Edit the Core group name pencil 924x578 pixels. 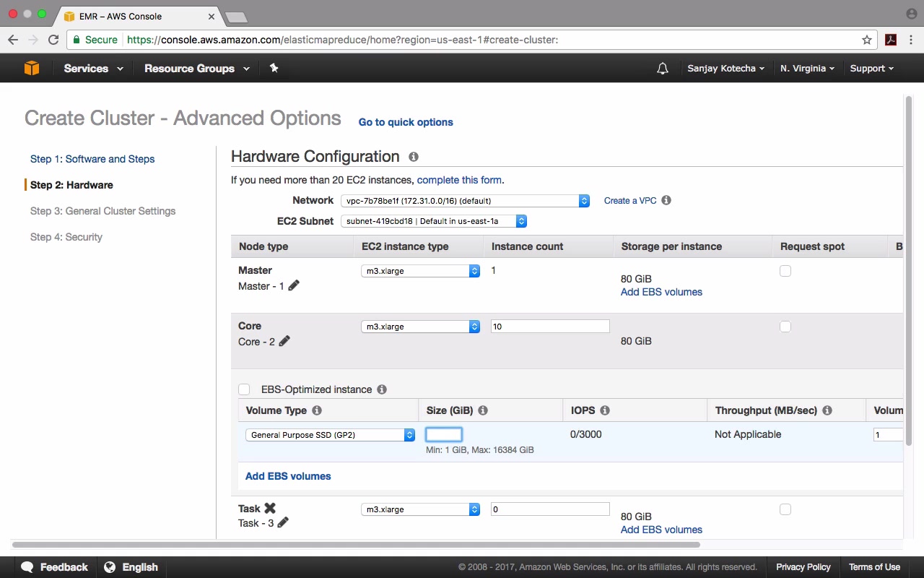284,341
